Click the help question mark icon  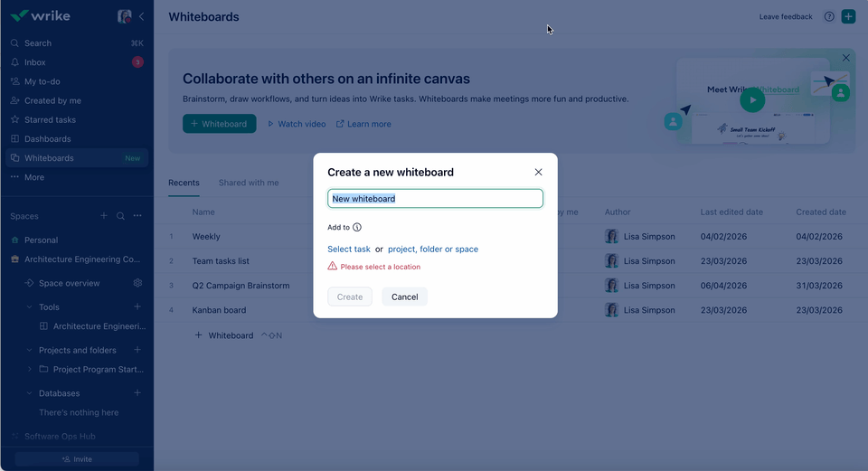coord(829,16)
